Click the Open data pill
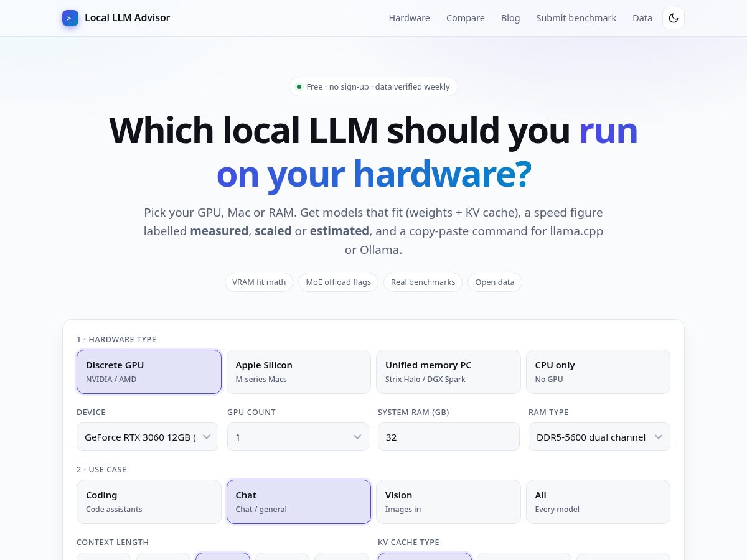The image size is (747, 560). (495, 282)
